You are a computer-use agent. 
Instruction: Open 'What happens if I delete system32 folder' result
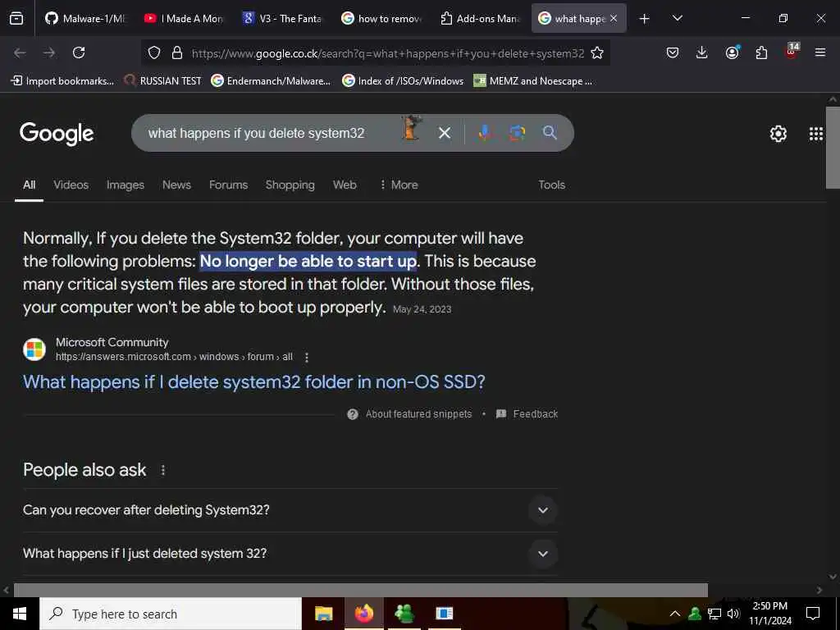pyautogui.click(x=254, y=382)
